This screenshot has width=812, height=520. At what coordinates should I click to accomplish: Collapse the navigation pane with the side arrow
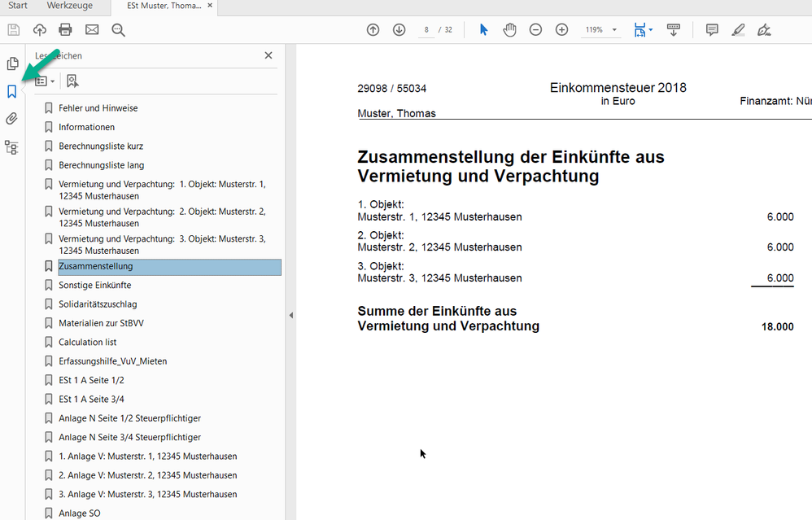tap(291, 315)
